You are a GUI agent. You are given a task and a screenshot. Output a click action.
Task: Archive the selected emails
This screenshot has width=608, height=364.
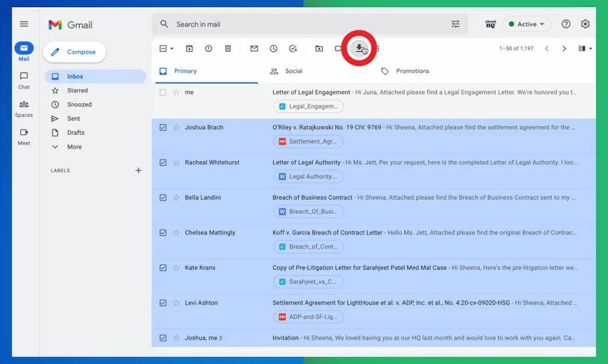coord(189,48)
